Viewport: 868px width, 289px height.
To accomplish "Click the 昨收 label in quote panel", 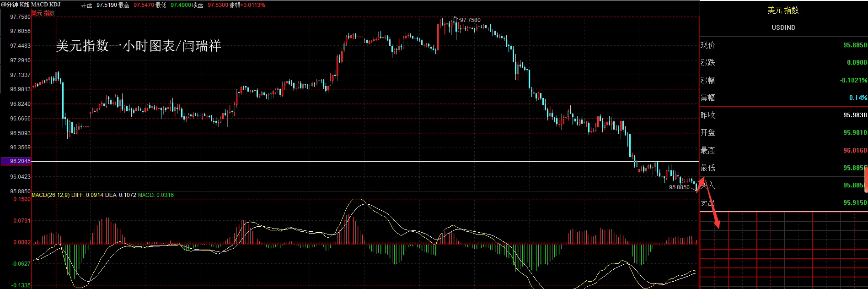I will pos(707,115).
